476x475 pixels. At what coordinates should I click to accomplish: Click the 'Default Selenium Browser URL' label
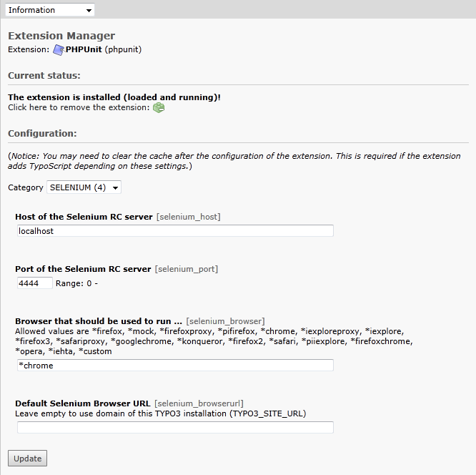click(83, 403)
